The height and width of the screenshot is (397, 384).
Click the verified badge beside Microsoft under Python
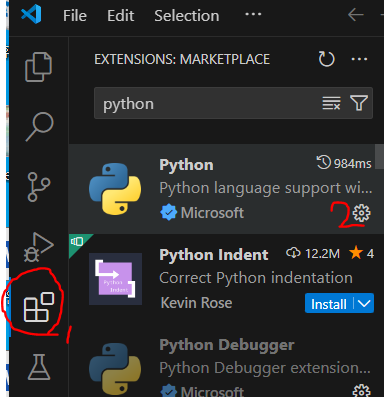click(168, 212)
